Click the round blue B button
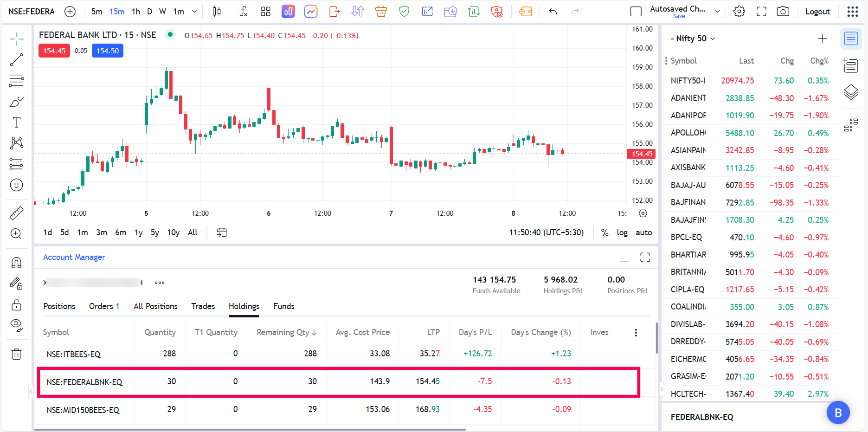868x432 pixels. pyautogui.click(x=838, y=413)
